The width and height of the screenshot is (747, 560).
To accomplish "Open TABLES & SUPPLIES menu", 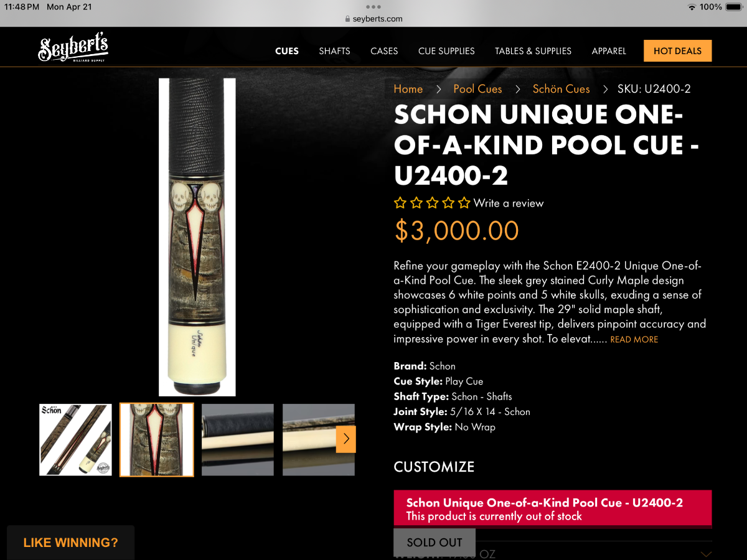I will pos(533,51).
